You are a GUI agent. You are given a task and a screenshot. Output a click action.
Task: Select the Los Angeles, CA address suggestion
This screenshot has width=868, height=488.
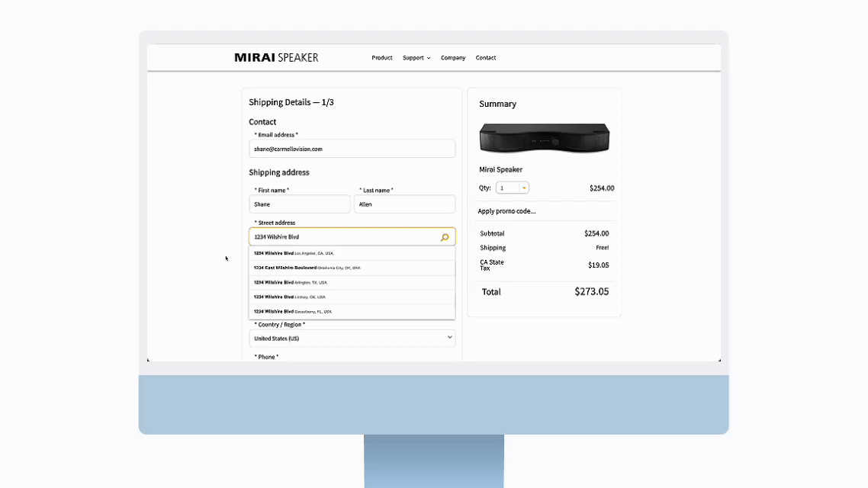pyautogui.click(x=352, y=253)
